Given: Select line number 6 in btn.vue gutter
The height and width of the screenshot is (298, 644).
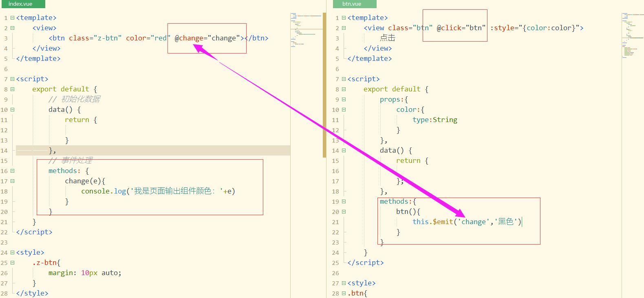Looking at the screenshot, I should pyautogui.click(x=337, y=69).
